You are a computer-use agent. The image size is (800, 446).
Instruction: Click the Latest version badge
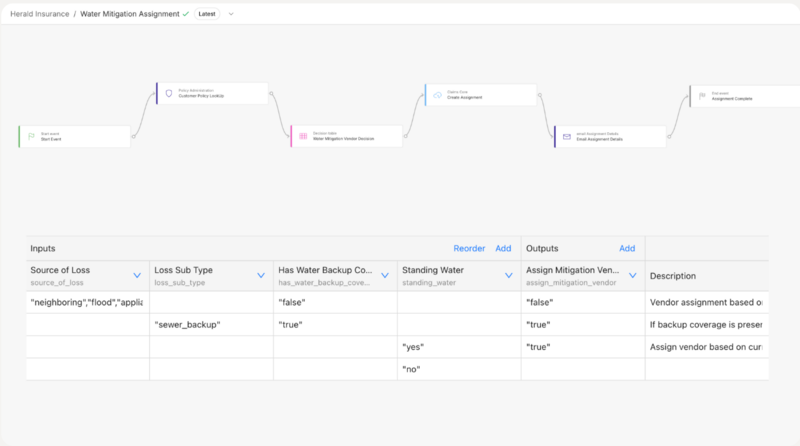206,14
